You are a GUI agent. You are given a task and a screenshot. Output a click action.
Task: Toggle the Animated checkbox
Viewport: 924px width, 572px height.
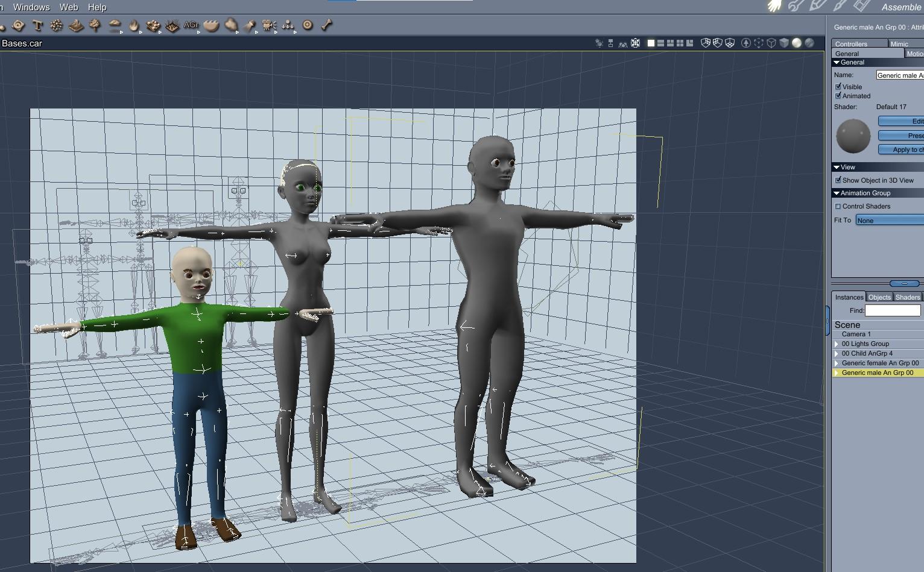tap(838, 96)
